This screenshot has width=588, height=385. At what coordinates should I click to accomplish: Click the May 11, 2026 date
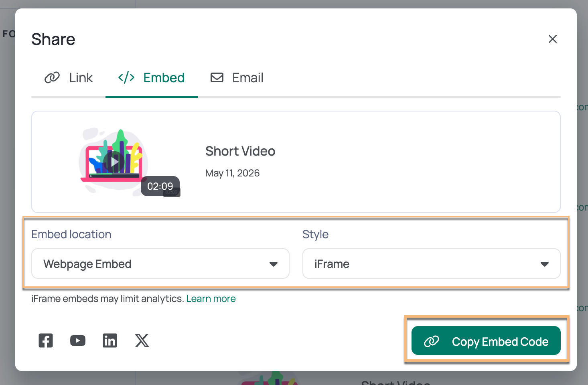(x=233, y=173)
